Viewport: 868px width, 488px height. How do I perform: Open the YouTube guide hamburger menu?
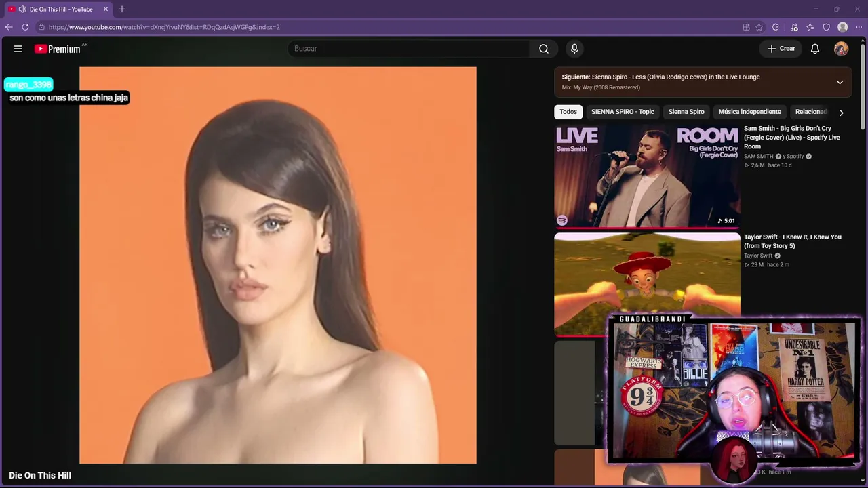18,49
